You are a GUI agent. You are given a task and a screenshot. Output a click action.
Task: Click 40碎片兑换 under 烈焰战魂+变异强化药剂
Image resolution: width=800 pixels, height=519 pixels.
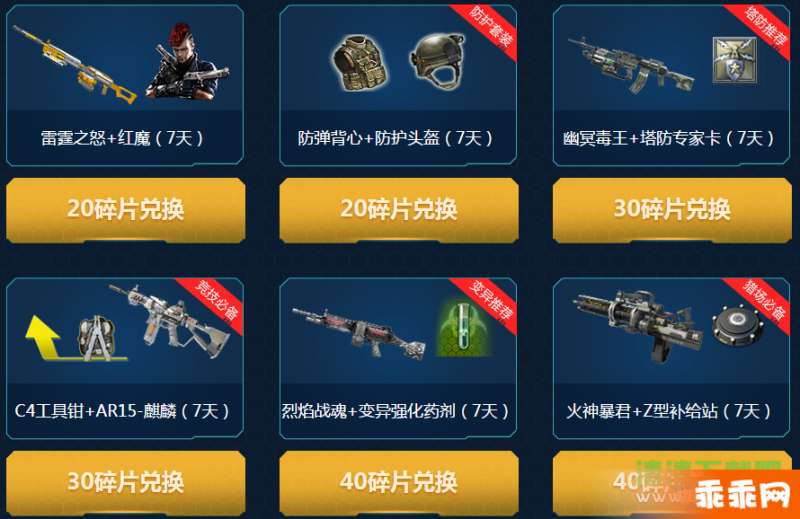pyautogui.click(x=399, y=482)
